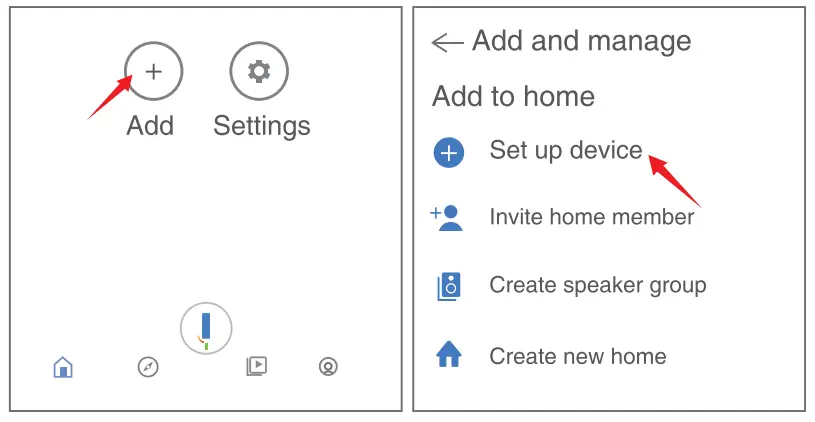This screenshot has height=422, width=815.
Task: Select the "Create speaker group" entry
Action: click(597, 285)
